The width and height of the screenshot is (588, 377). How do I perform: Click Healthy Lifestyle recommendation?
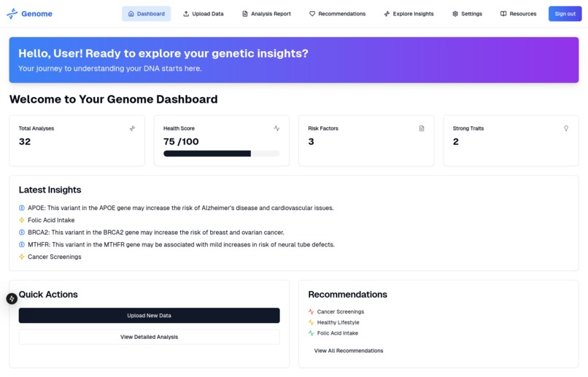[x=339, y=322]
